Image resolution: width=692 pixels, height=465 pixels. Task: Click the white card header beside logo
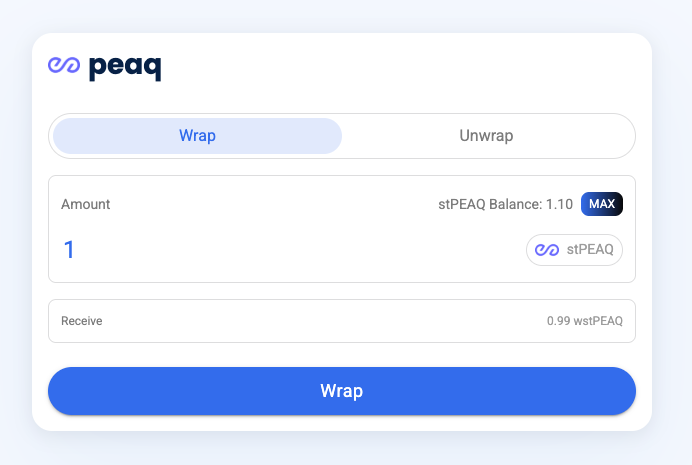pos(397,68)
